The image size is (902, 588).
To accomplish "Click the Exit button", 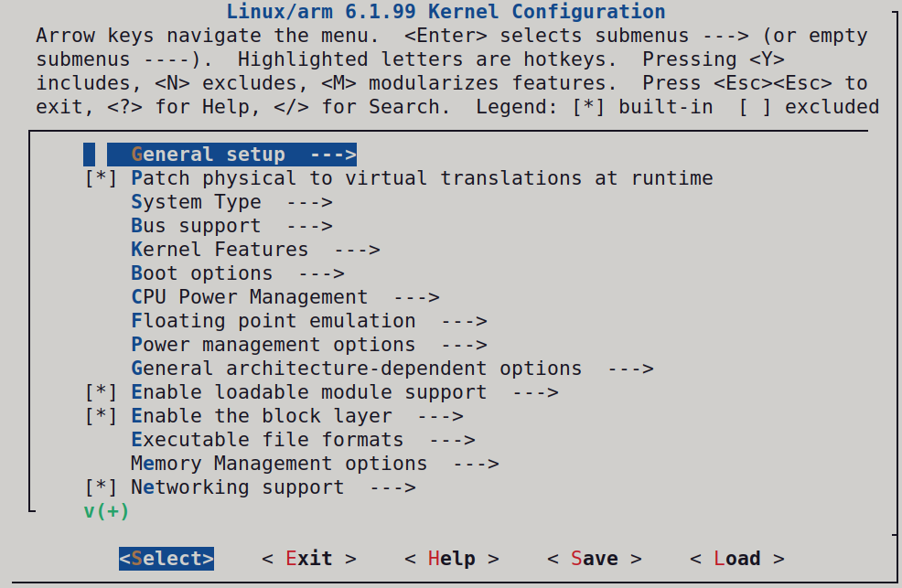I will click(308, 559).
